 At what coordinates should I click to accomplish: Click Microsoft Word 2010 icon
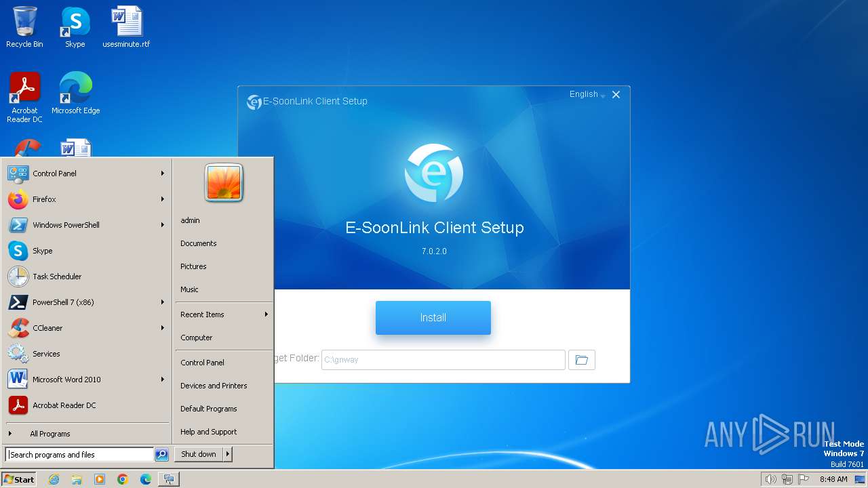18,380
